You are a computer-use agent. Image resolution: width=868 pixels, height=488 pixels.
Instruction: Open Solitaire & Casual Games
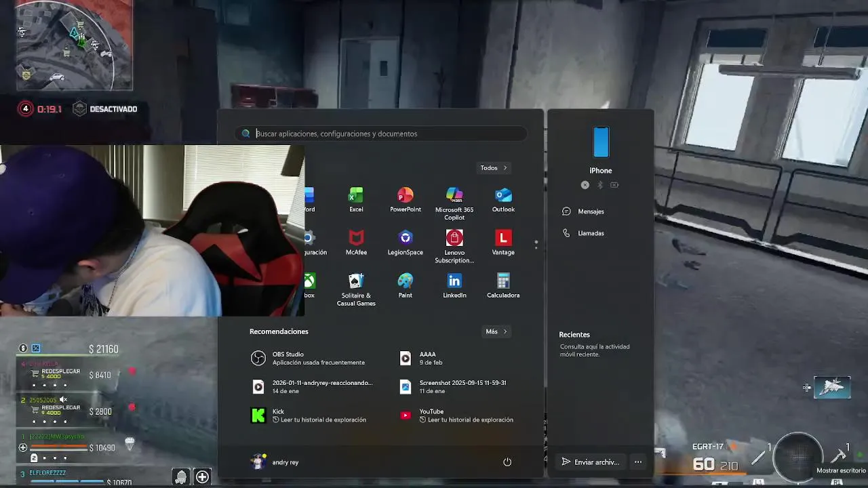click(x=356, y=289)
